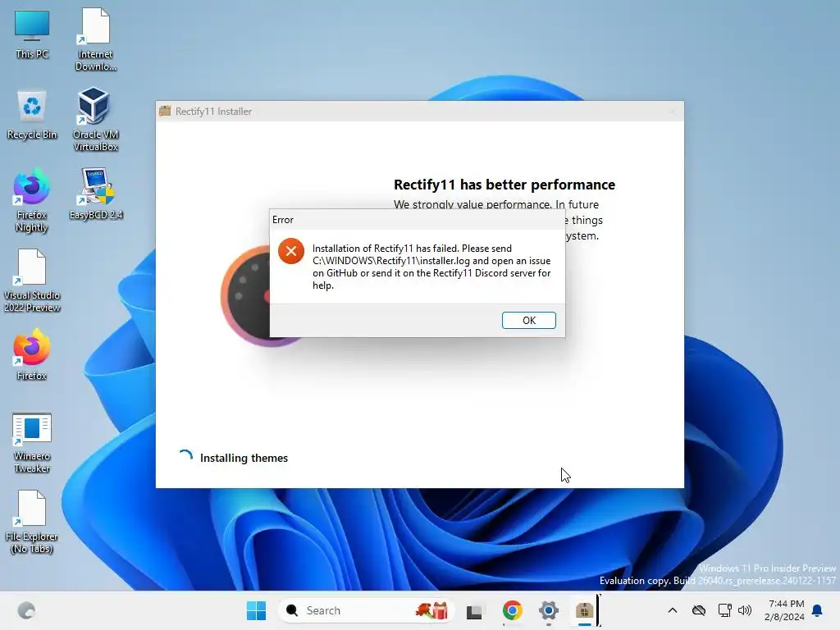The image size is (840, 630).
Task: Click the cloud sync-off tray icon
Action: (x=699, y=610)
